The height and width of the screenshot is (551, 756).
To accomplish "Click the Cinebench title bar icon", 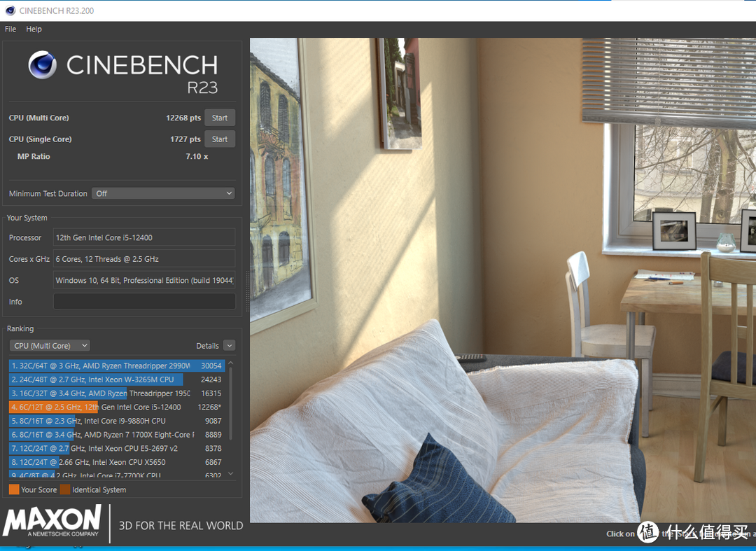I will click(10, 10).
